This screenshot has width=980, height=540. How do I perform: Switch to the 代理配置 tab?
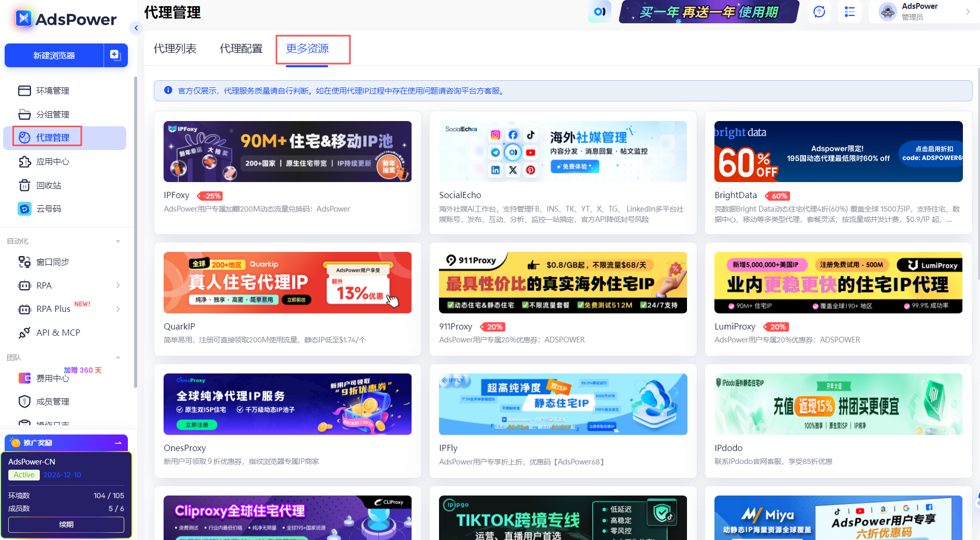coord(241,48)
